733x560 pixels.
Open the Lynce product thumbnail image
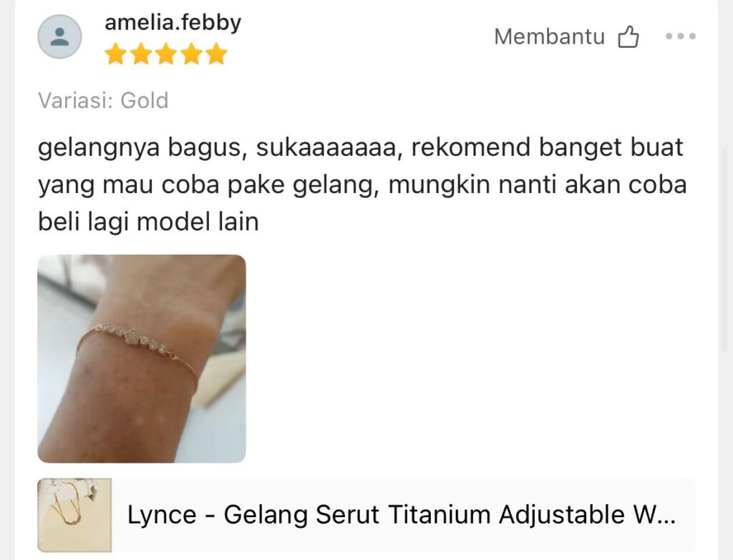pos(74,515)
